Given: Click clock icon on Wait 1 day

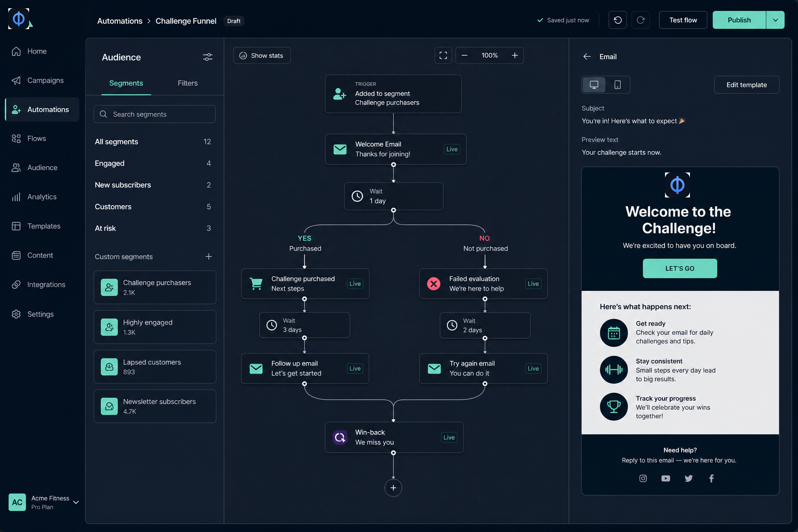Looking at the screenshot, I should [x=357, y=196].
